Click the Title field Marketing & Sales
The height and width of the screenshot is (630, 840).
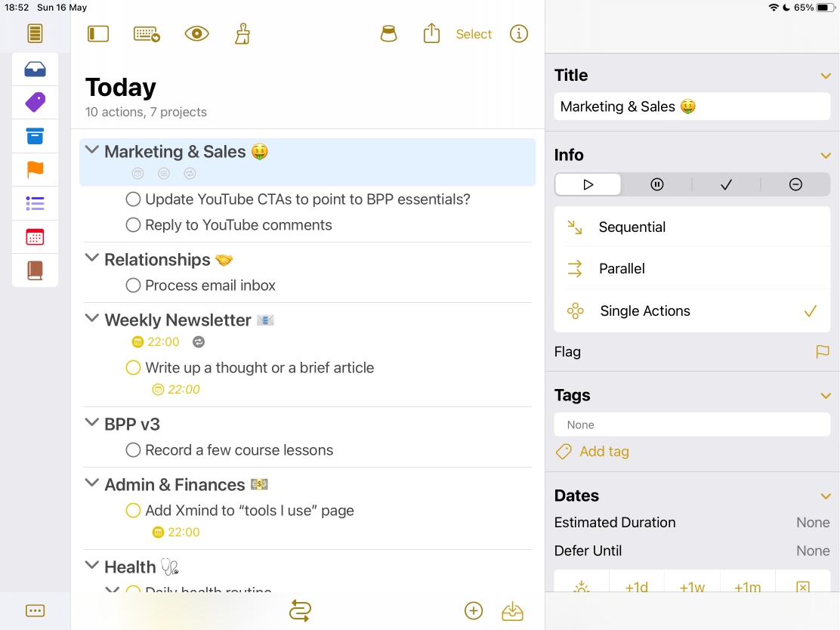coord(692,107)
